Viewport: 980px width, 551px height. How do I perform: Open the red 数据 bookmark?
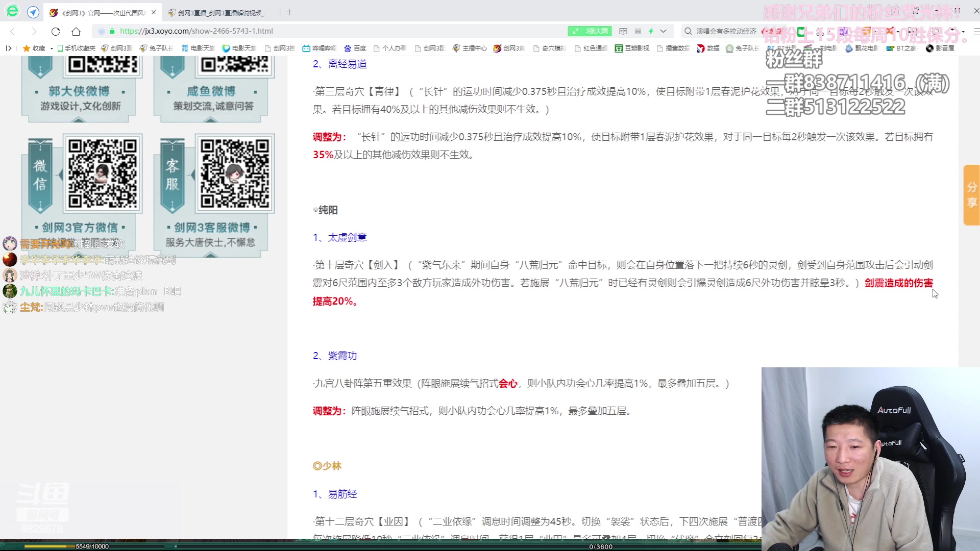708,48
